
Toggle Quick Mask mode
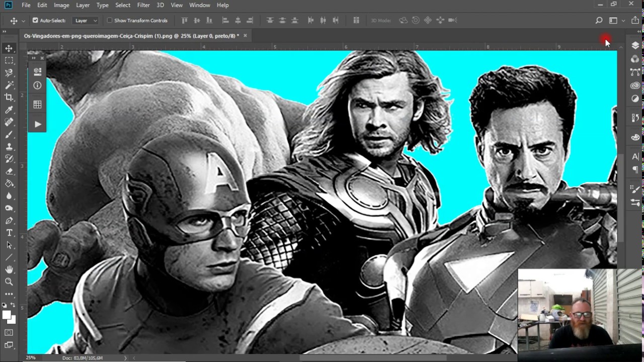click(x=9, y=333)
